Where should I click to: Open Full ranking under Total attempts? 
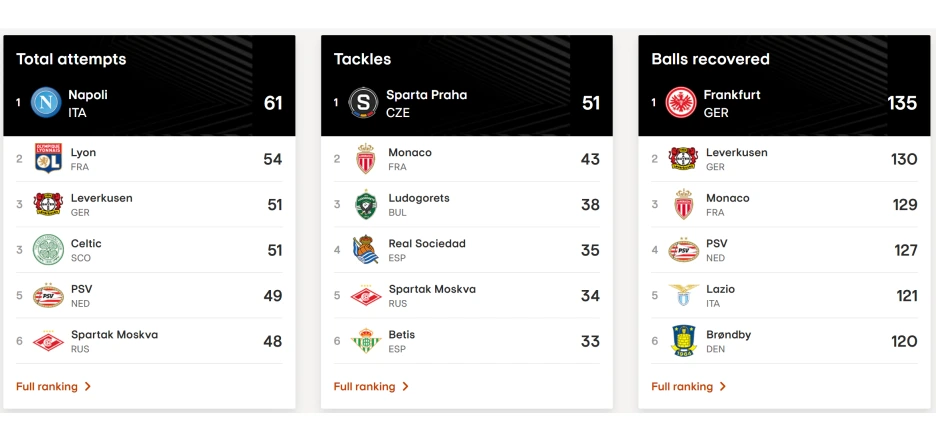tap(47, 387)
